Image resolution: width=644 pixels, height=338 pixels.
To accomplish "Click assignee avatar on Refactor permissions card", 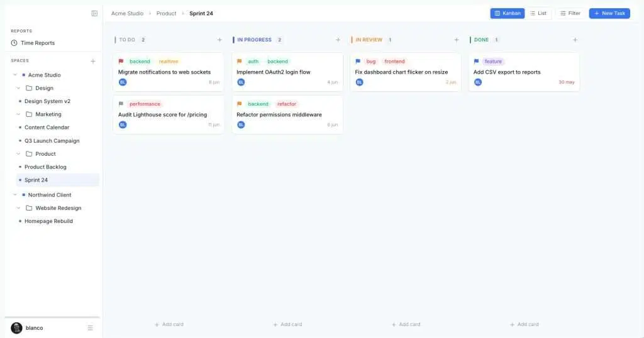I will [x=241, y=124].
